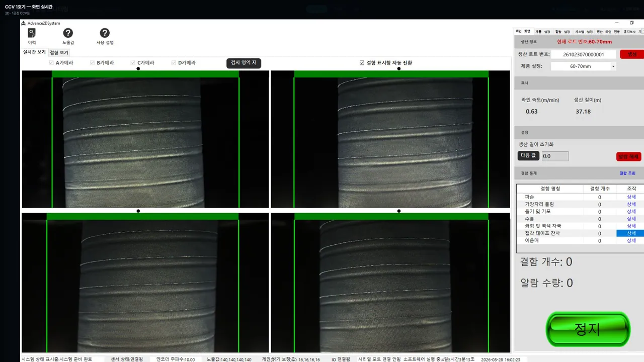
Task: Click the 생산 로트 번호 input field
Action: click(x=584, y=54)
